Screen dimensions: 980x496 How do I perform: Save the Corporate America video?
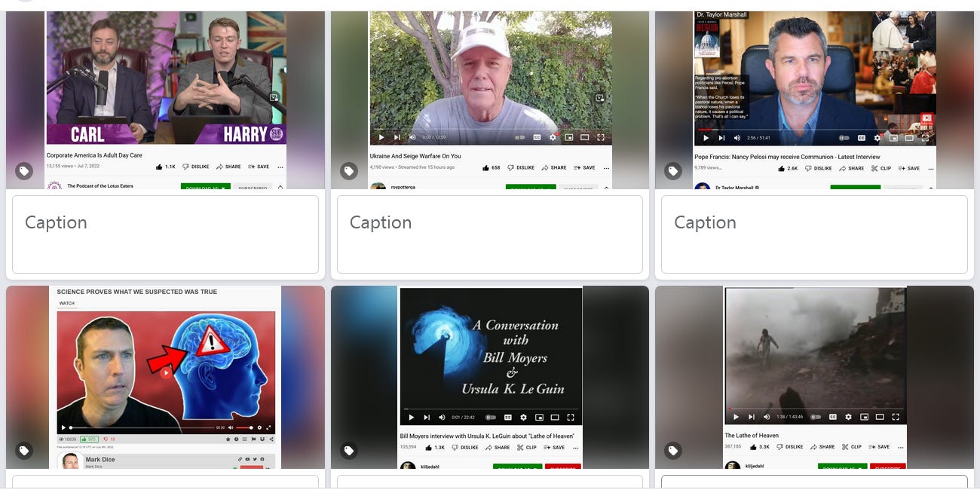click(x=259, y=167)
